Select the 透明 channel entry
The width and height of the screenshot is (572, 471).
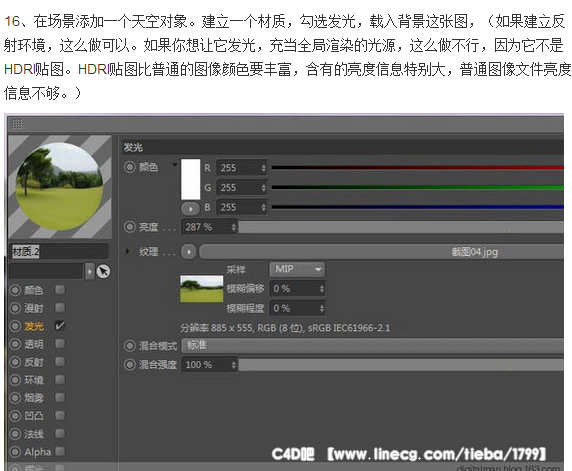[x=34, y=344]
